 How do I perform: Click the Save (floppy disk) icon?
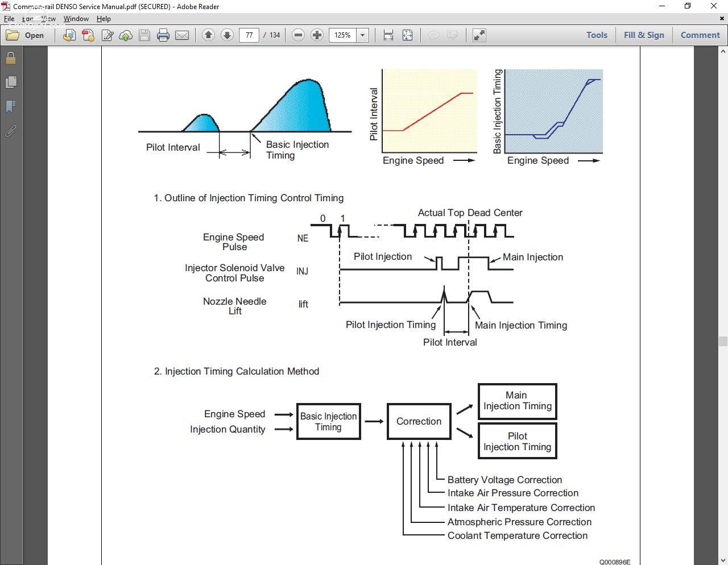pos(144,35)
